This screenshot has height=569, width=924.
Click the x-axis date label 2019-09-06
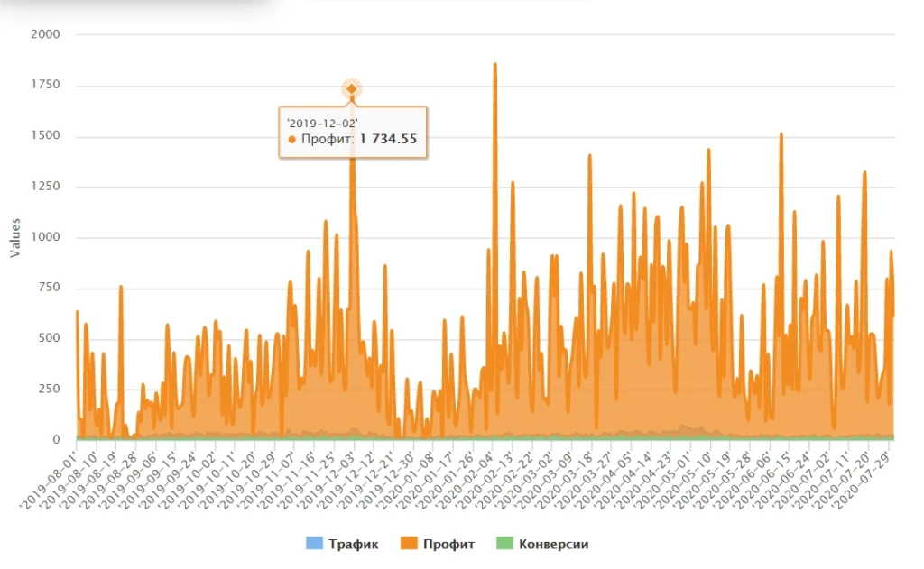coord(128,480)
